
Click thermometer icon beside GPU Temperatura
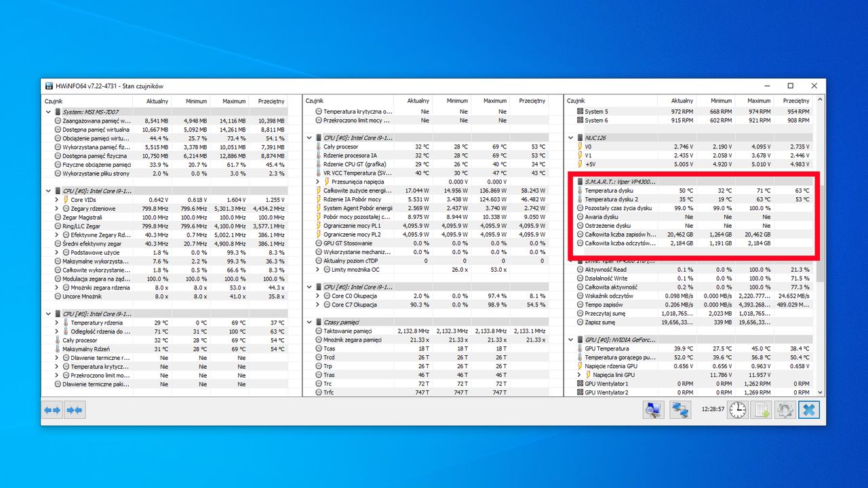coord(580,348)
